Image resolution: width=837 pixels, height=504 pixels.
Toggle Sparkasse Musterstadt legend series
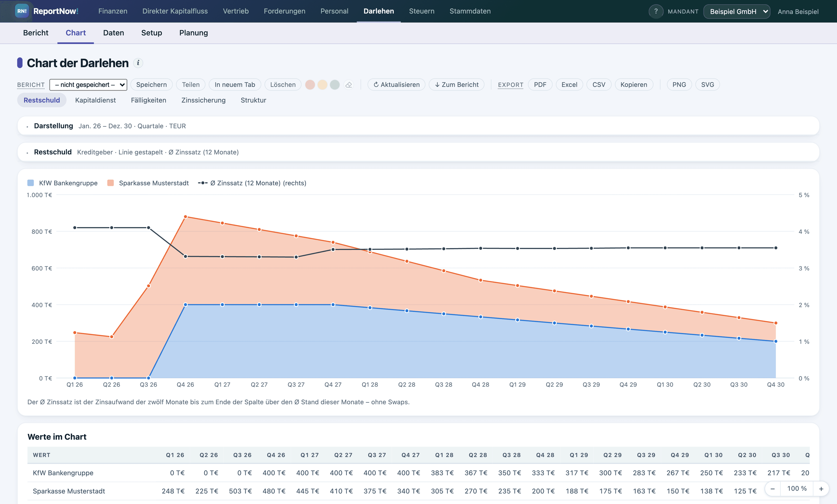pos(148,183)
